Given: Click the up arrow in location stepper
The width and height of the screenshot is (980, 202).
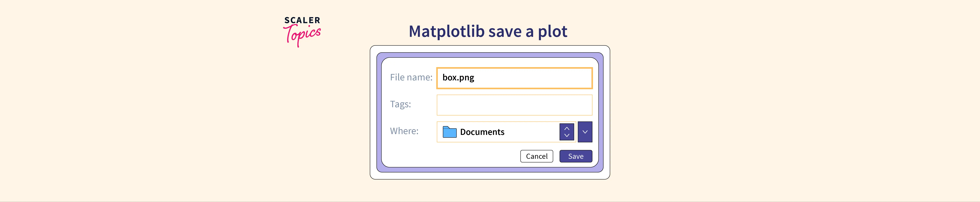Looking at the screenshot, I should [566, 129].
